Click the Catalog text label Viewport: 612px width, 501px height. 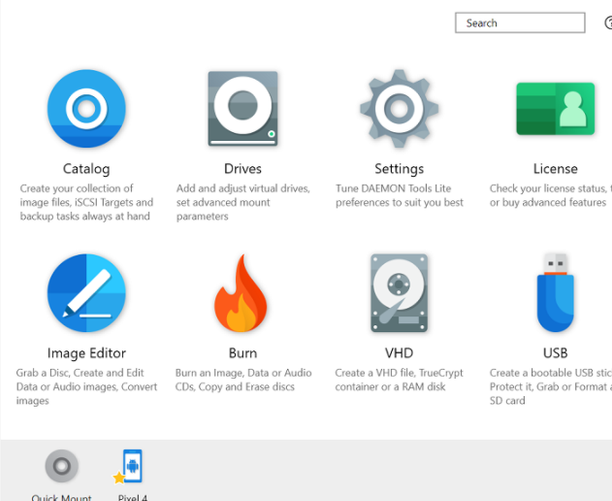point(86,169)
